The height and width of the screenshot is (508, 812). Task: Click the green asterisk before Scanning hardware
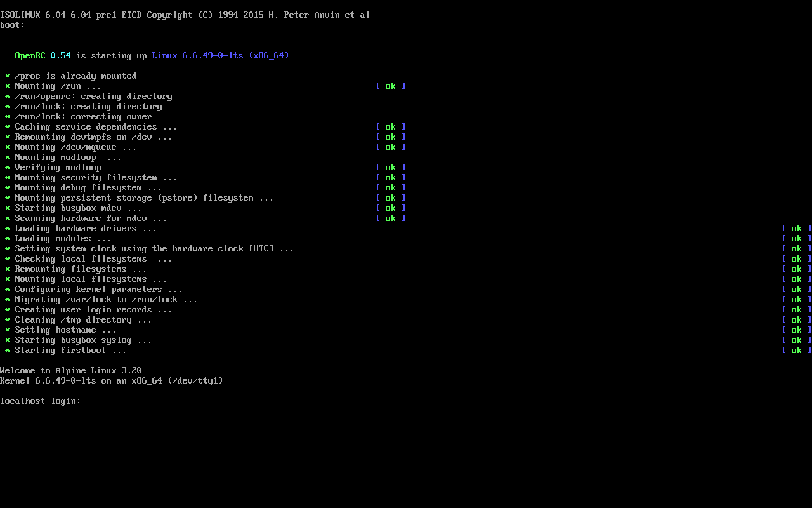pyautogui.click(x=8, y=219)
